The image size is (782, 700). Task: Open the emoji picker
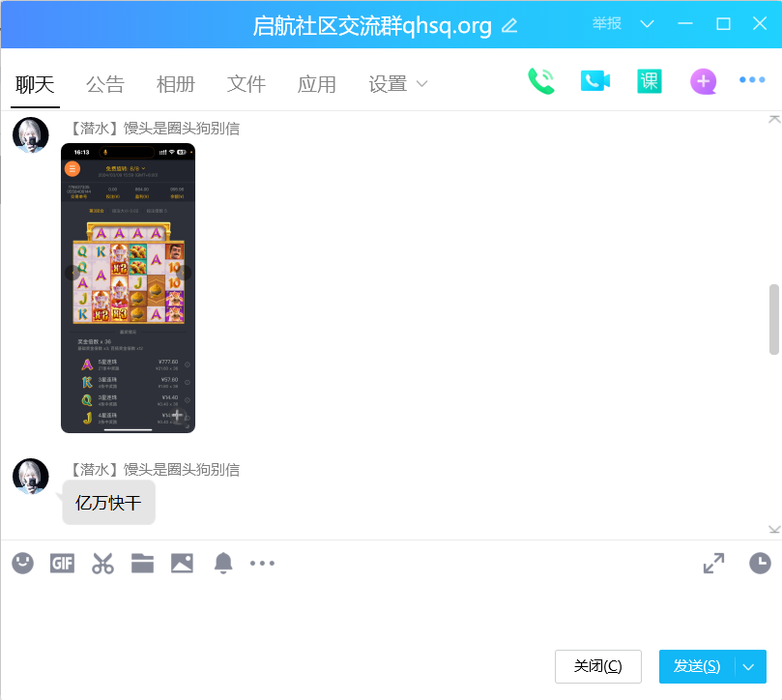pos(22,564)
